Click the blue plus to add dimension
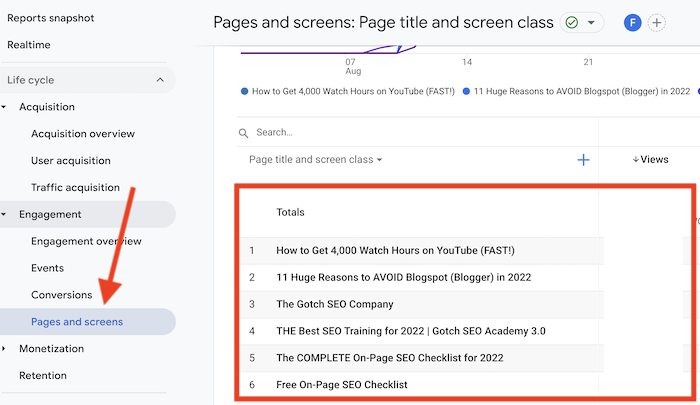 click(x=583, y=160)
